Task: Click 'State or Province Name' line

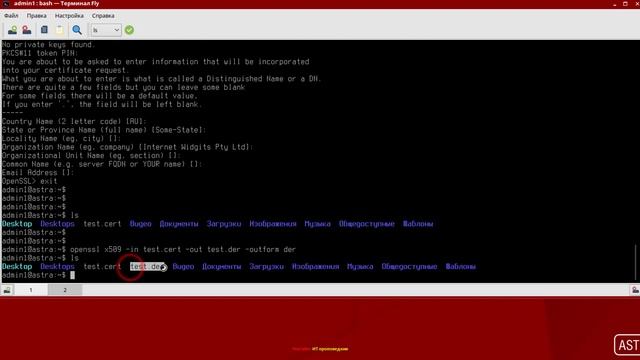Action: point(104,130)
